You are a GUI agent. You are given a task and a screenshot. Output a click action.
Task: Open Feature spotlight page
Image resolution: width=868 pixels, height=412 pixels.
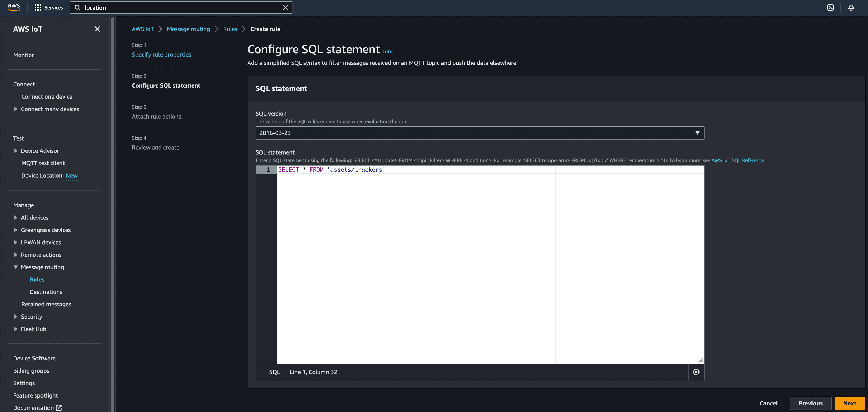coord(35,395)
